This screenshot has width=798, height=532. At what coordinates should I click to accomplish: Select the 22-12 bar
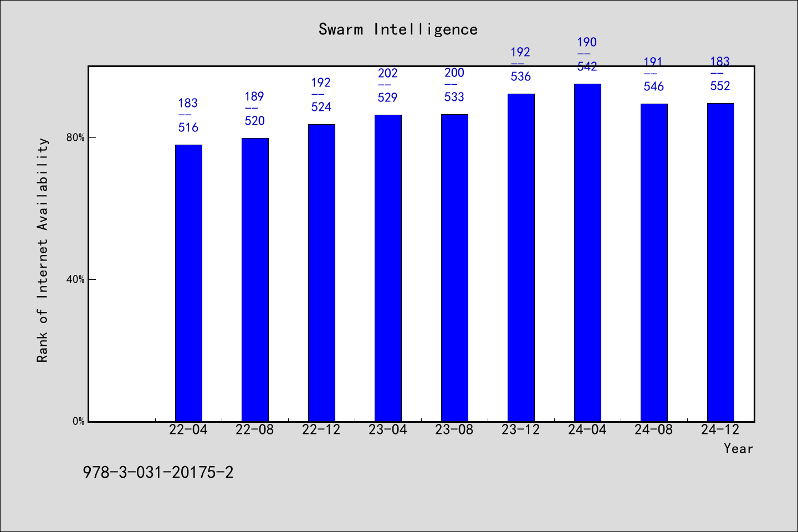(x=321, y=273)
